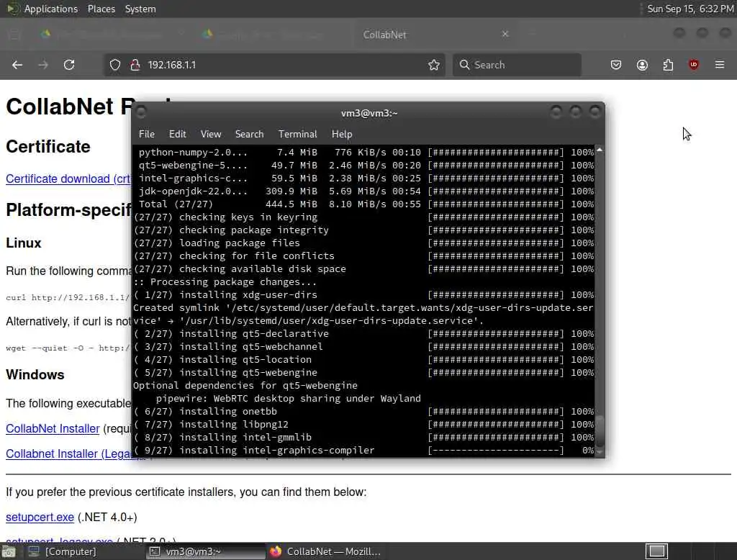Click the 'installing intel-graphics-compiler' progress bar
This screenshot has width=737, height=560.
tap(495, 451)
